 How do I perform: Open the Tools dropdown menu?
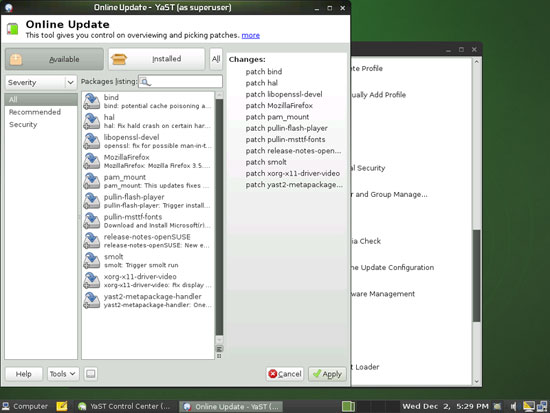(63, 374)
